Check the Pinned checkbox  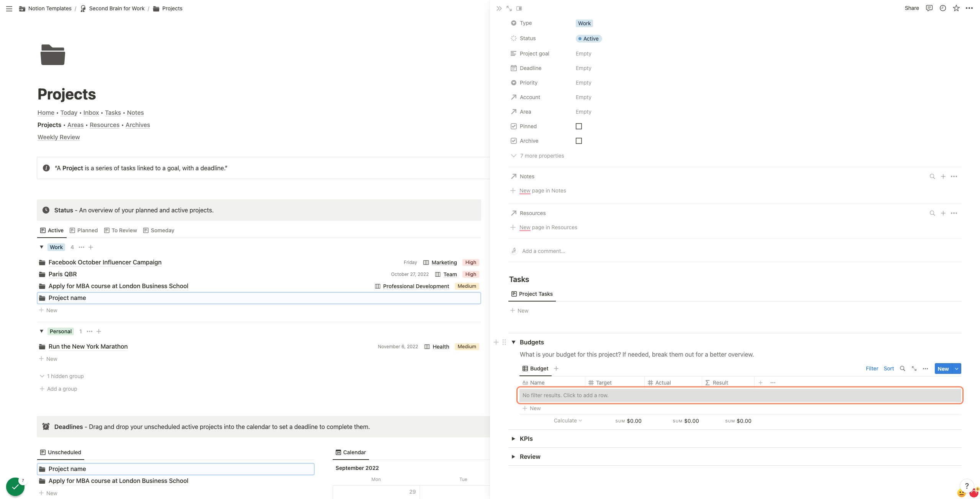pyautogui.click(x=579, y=126)
